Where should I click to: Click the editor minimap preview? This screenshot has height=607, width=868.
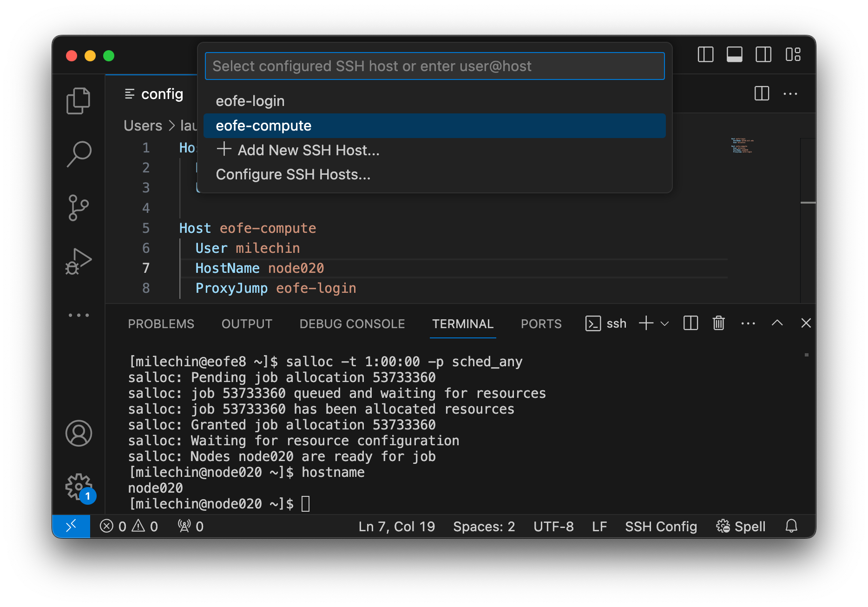tap(742, 145)
